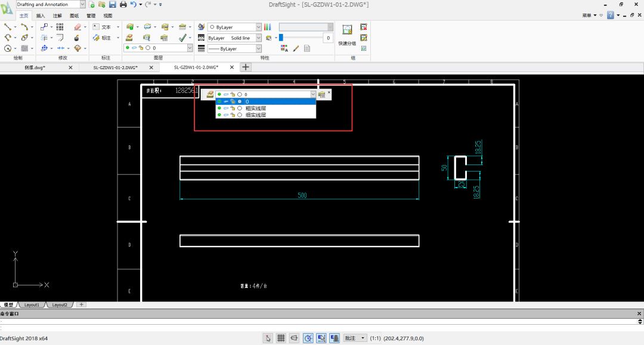Screen dimensions: 644x345
Task: Select the Line draw tool
Action: 7,27
